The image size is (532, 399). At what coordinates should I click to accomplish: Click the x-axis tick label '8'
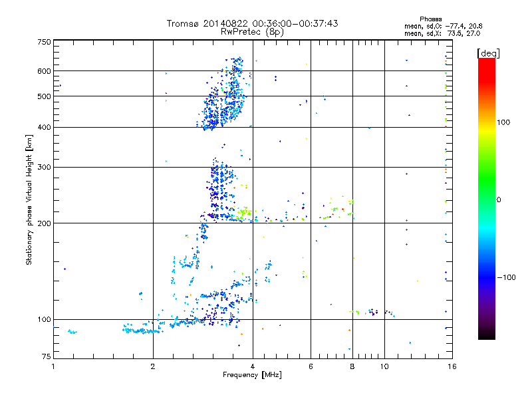click(x=352, y=366)
